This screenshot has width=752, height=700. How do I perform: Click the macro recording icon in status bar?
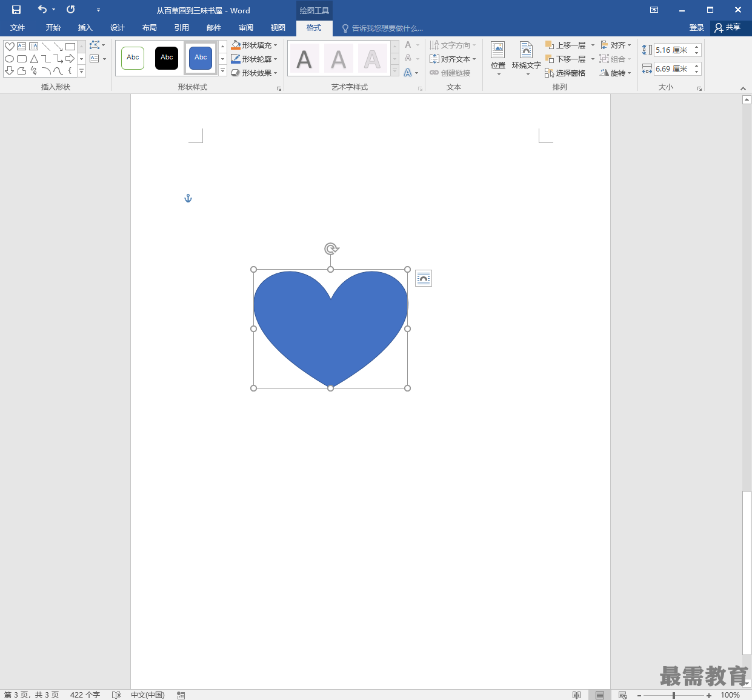[181, 695]
